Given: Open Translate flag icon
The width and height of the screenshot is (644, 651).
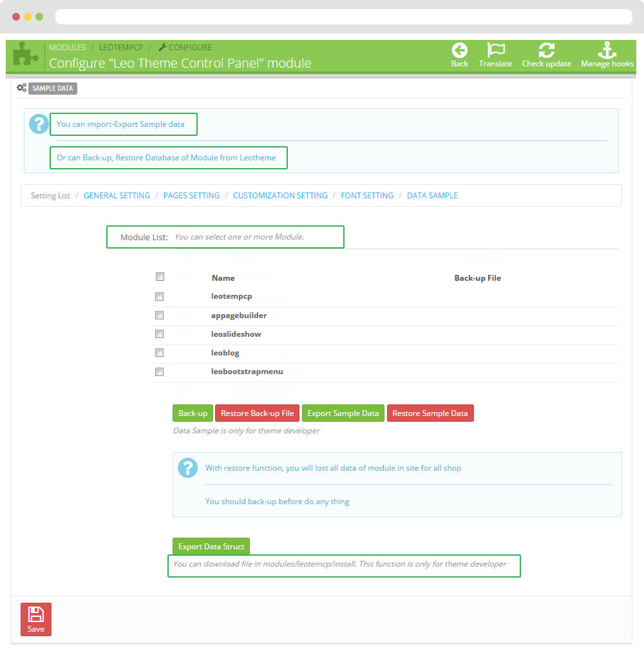Looking at the screenshot, I should tap(495, 51).
